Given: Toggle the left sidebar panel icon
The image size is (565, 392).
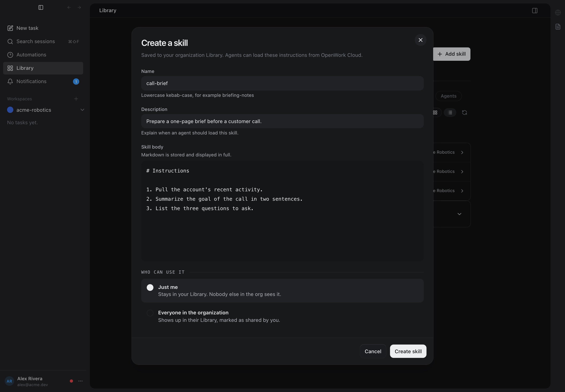Looking at the screenshot, I should point(41,8).
